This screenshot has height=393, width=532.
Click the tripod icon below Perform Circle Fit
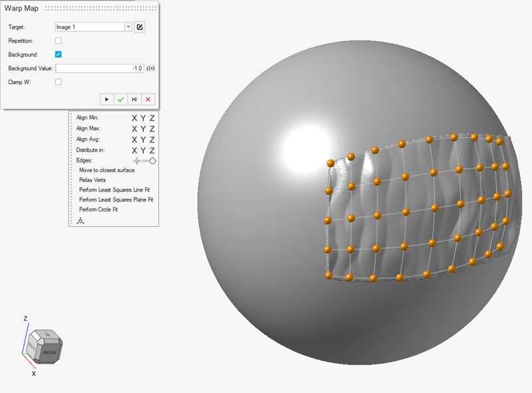tap(80, 221)
